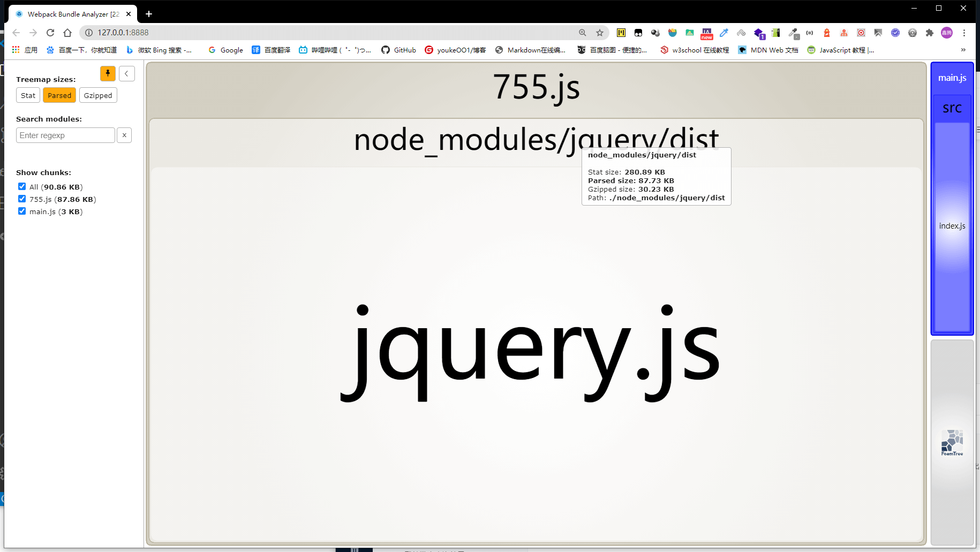The image size is (980, 552).
Task: Go back in browser history
Action: click(16, 33)
